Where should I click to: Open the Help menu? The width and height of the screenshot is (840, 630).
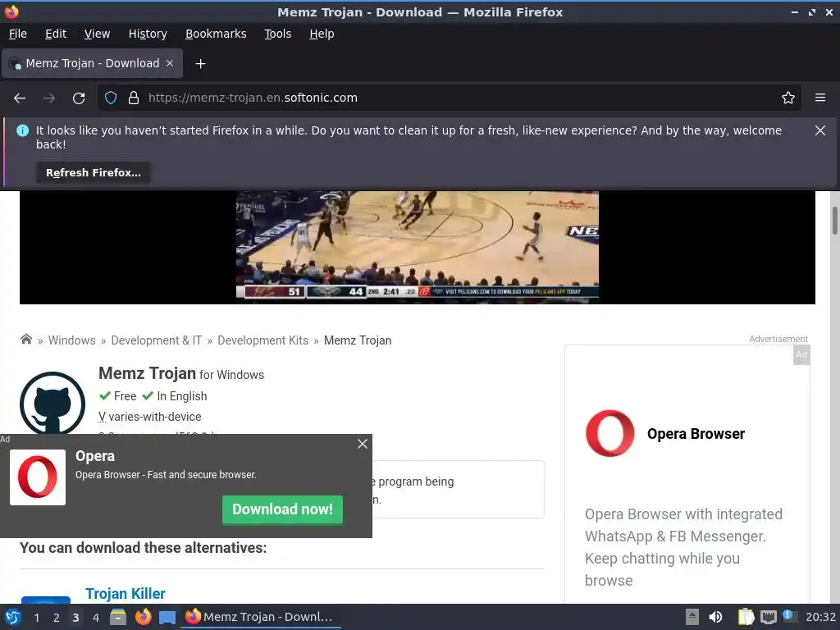pos(322,34)
